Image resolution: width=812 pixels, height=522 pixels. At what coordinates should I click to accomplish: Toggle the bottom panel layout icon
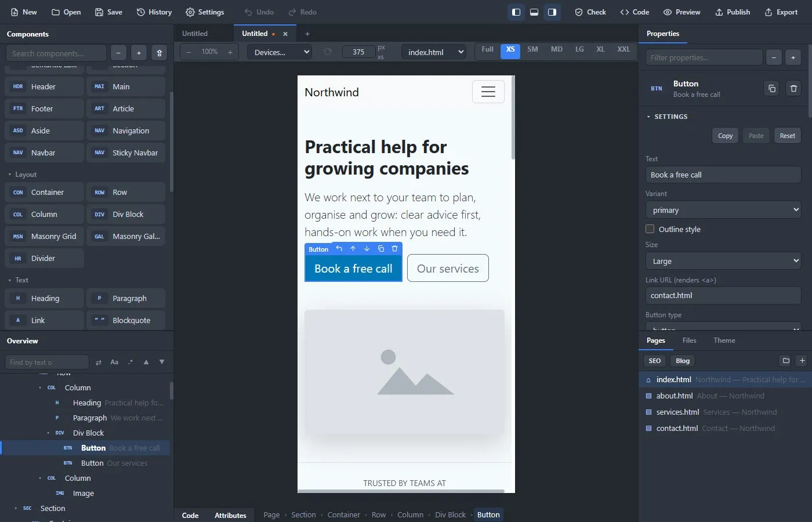(x=534, y=12)
